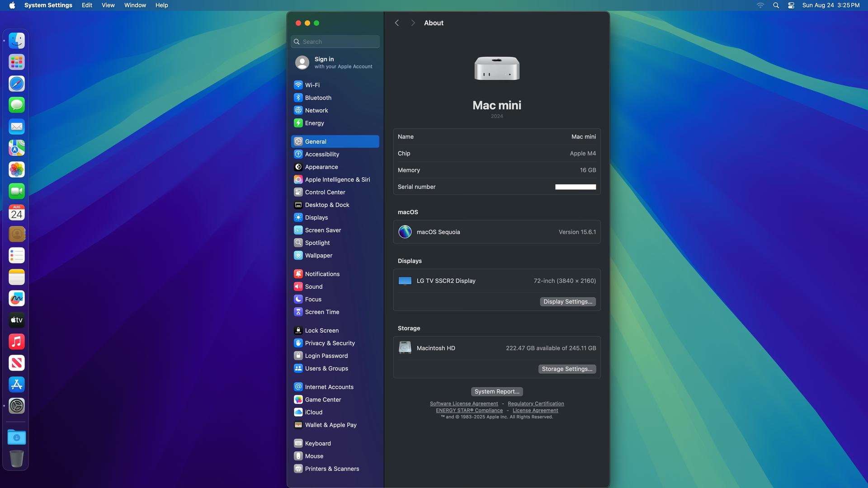This screenshot has width=868, height=488.
Task: Select Screen Time in sidebar
Action: click(335, 312)
